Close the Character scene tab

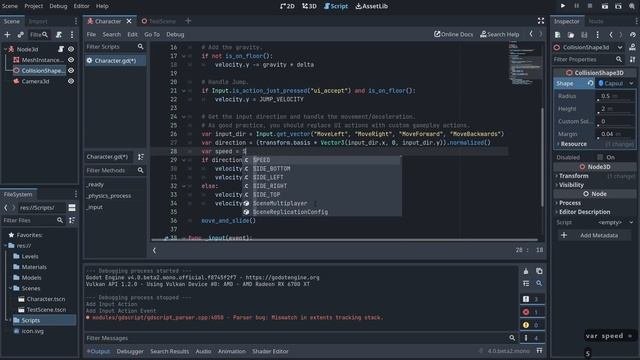129,21
